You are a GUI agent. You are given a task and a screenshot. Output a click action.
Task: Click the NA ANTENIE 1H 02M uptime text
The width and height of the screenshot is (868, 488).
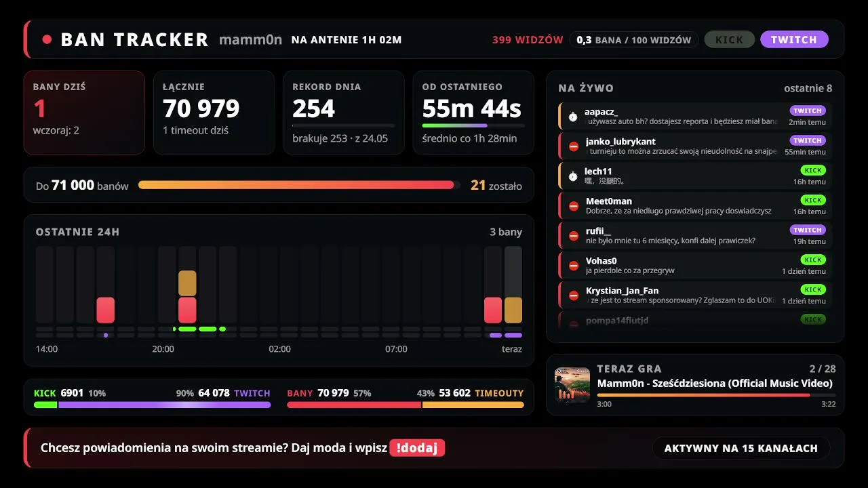coord(347,40)
